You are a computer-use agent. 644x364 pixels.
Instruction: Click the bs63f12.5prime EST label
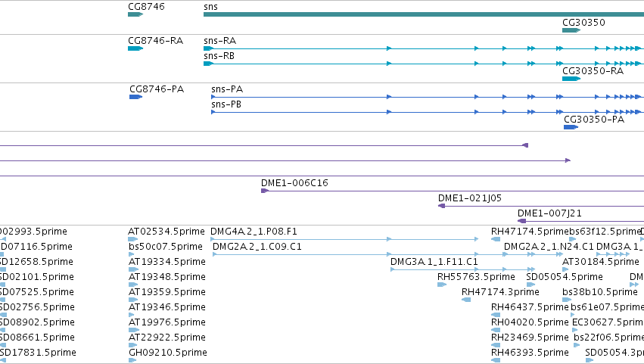tap(605, 232)
